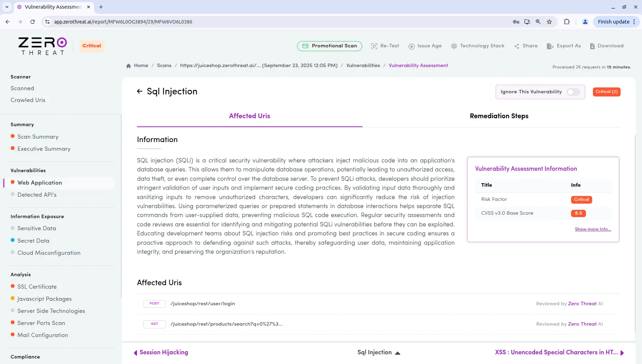Open Server Side Technologies in the sidebar
642x364 pixels.
(x=51, y=311)
